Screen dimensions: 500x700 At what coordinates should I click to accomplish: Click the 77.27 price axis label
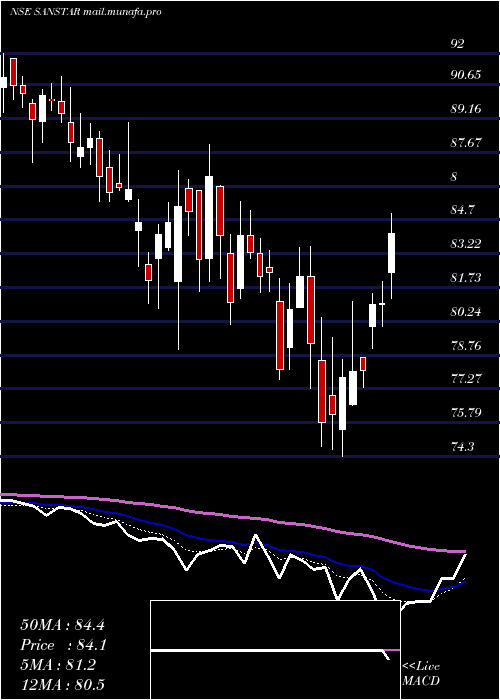pos(466,379)
